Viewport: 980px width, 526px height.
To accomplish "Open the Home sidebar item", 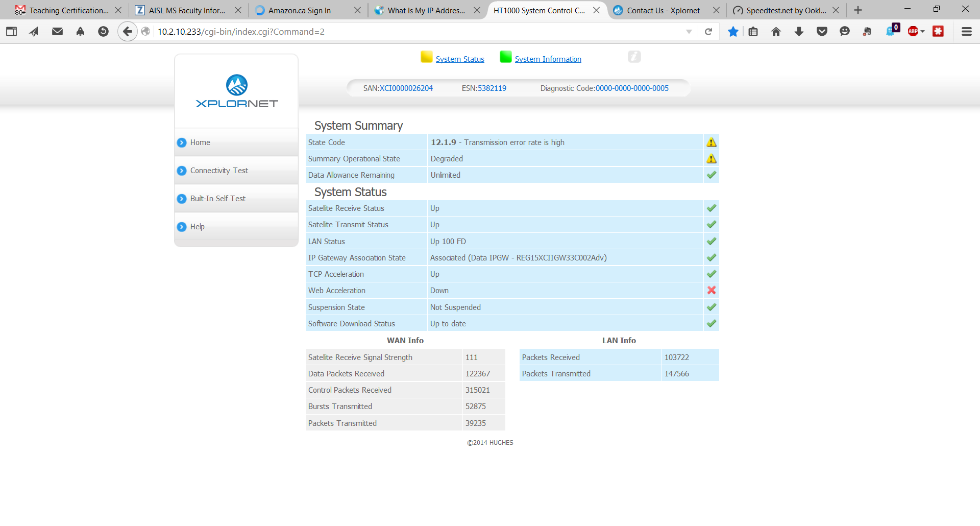I will click(x=236, y=142).
